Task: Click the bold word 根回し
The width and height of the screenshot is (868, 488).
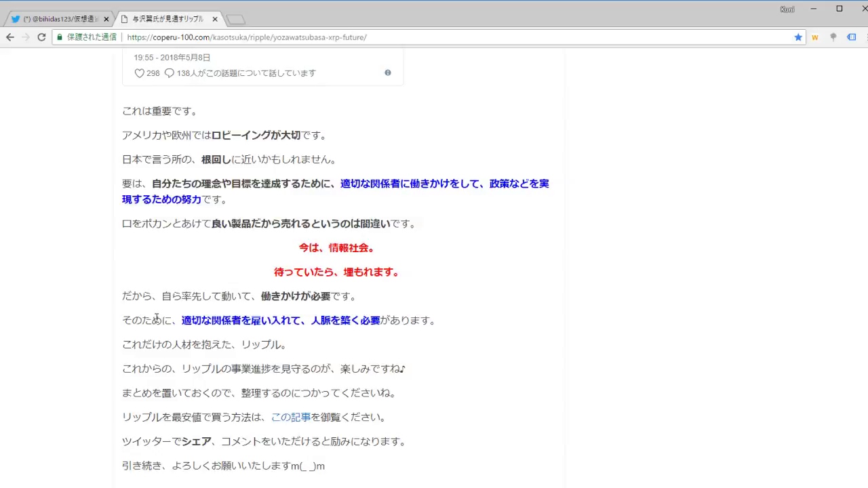Action: tap(216, 160)
